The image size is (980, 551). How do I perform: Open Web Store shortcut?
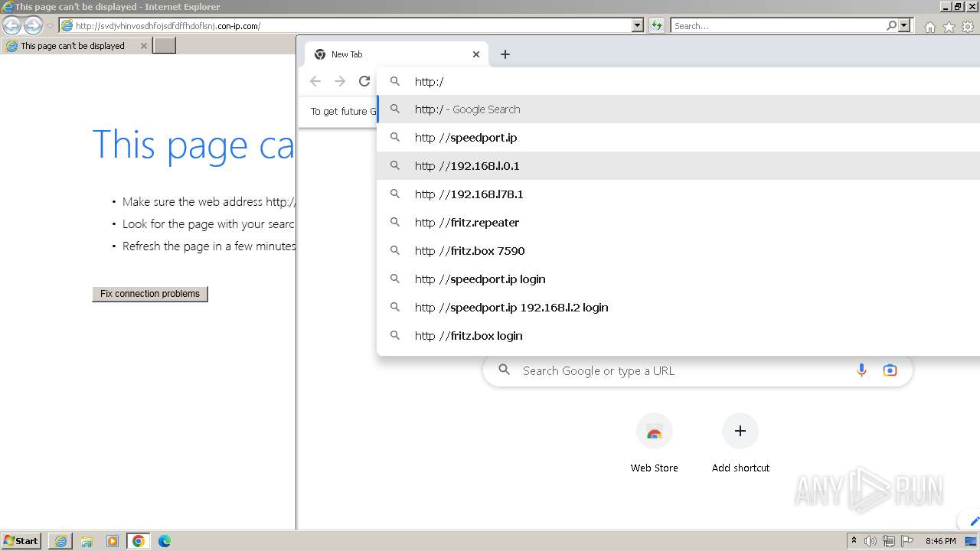pyautogui.click(x=655, y=444)
